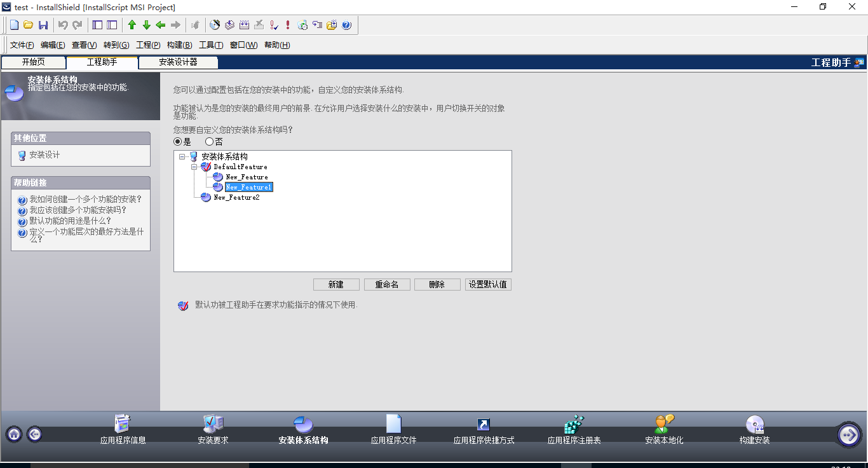Collapse the 安装体系结构 root tree node

(182, 156)
